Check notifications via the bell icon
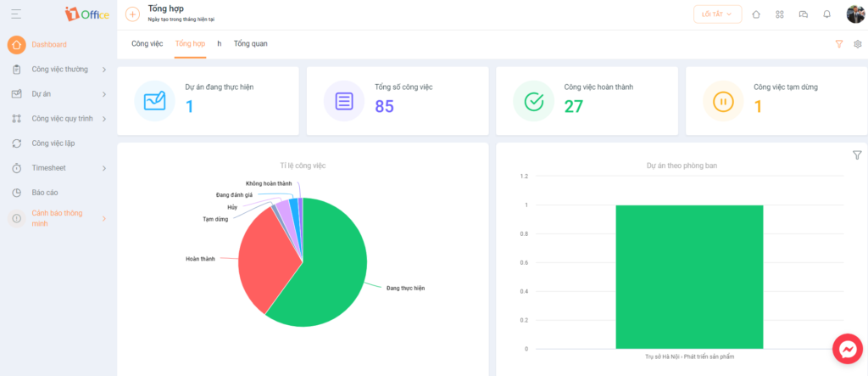868x376 pixels. [x=827, y=14]
